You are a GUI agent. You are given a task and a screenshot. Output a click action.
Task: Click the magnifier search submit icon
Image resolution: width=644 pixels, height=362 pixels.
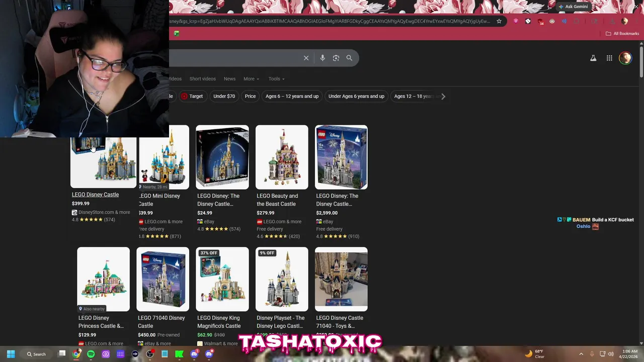tap(349, 58)
